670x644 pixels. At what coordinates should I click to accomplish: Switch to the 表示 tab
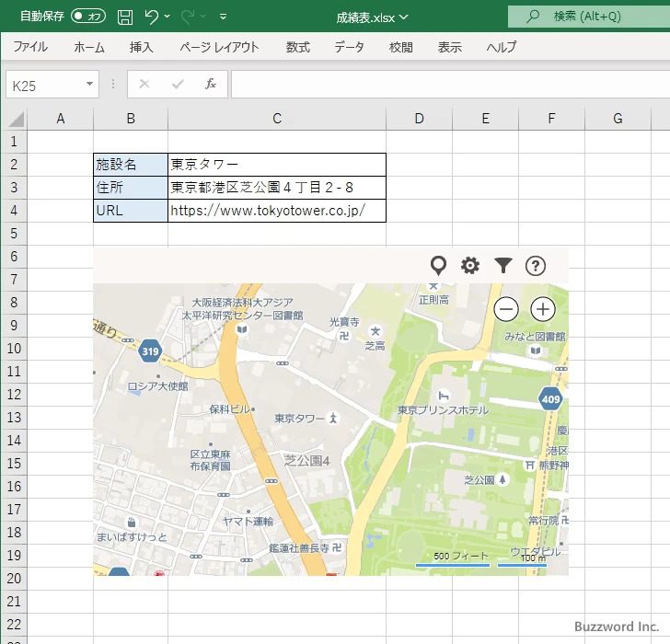[449, 47]
